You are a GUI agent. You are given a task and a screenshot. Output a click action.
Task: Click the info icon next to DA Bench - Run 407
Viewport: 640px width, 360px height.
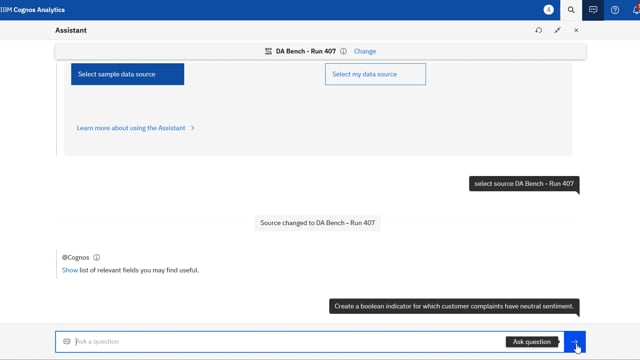(343, 51)
